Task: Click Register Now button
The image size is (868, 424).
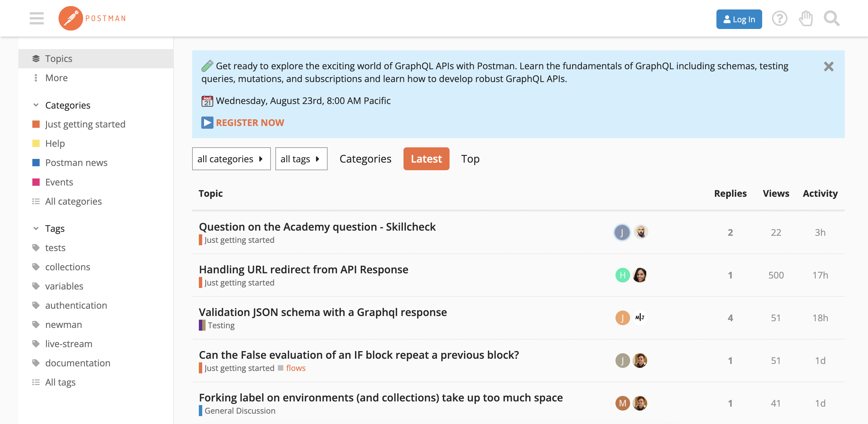Action: click(x=250, y=123)
